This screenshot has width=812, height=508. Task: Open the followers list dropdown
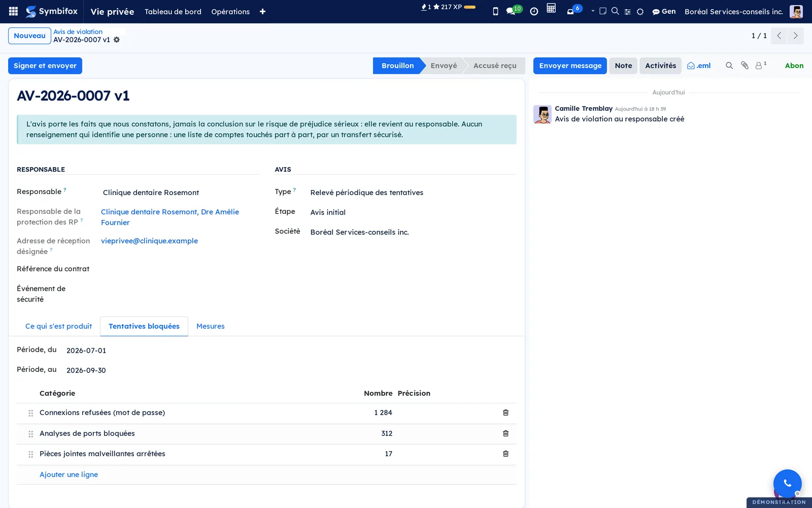pos(761,66)
